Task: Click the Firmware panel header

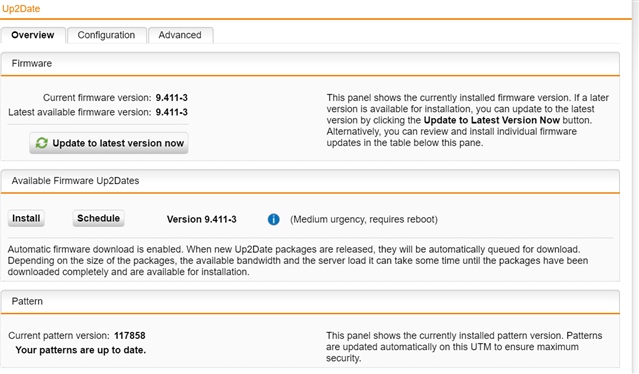Action: click(310, 64)
